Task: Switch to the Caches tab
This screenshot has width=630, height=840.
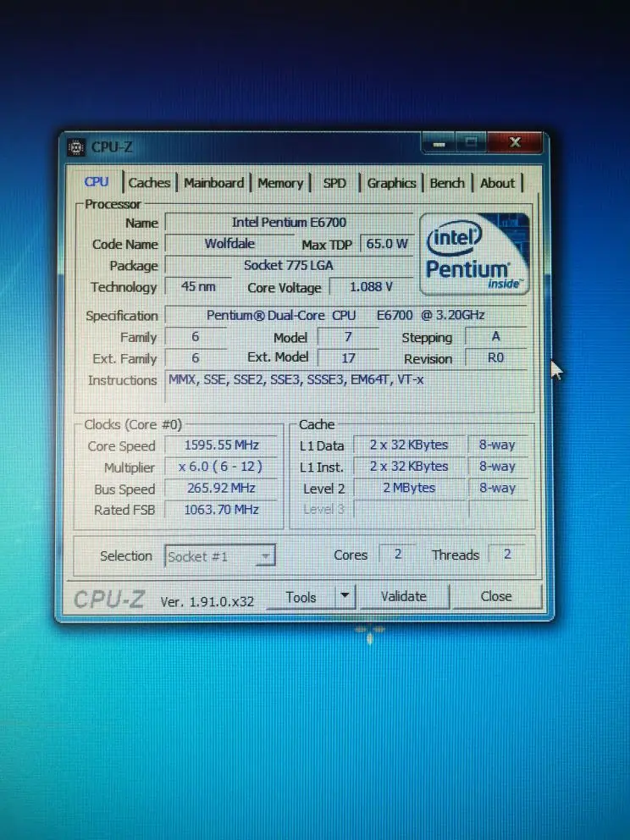Action: click(x=149, y=183)
